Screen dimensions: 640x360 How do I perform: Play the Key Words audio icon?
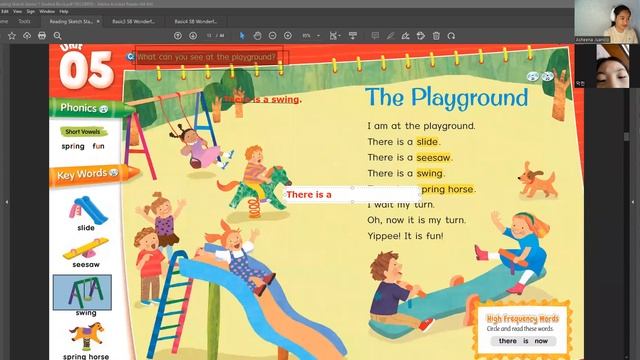pos(114,173)
